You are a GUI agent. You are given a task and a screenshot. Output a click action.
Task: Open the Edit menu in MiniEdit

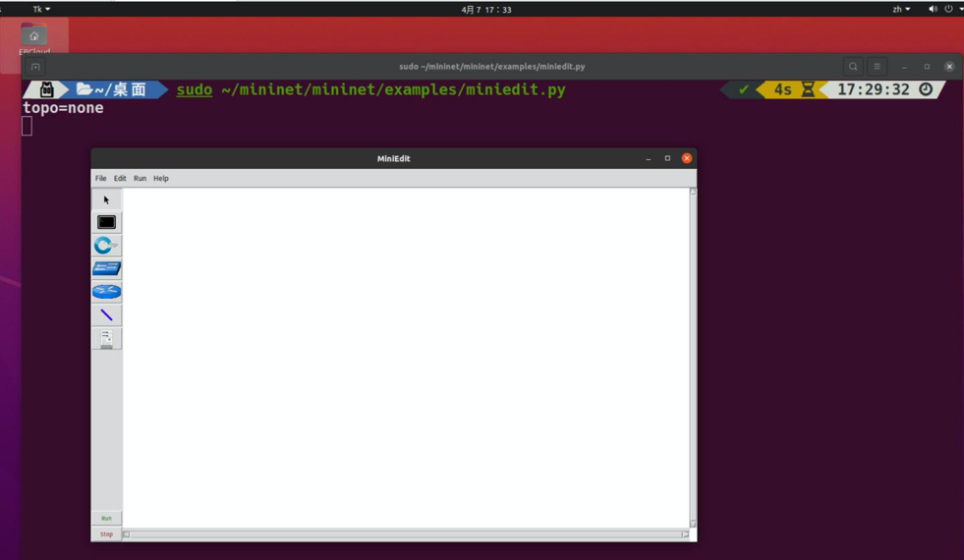pyautogui.click(x=120, y=179)
